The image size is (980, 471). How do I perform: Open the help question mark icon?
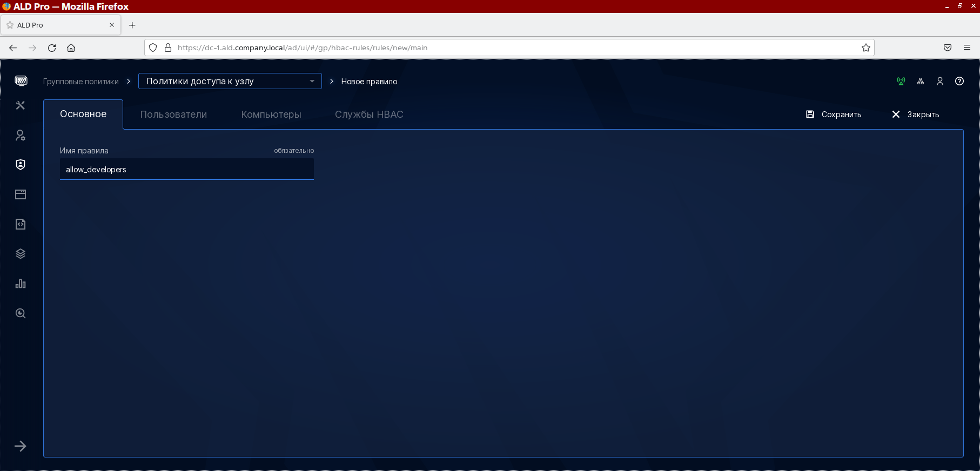[959, 81]
